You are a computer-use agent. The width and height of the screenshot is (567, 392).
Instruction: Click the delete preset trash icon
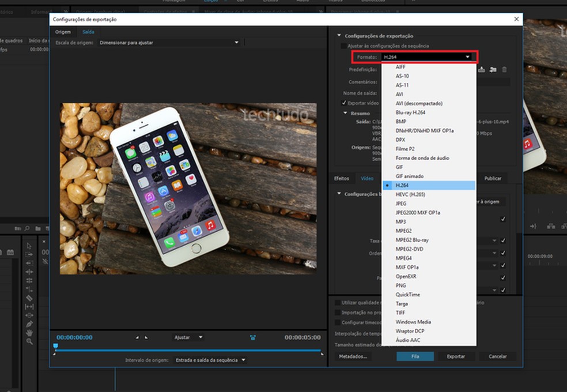(x=504, y=70)
